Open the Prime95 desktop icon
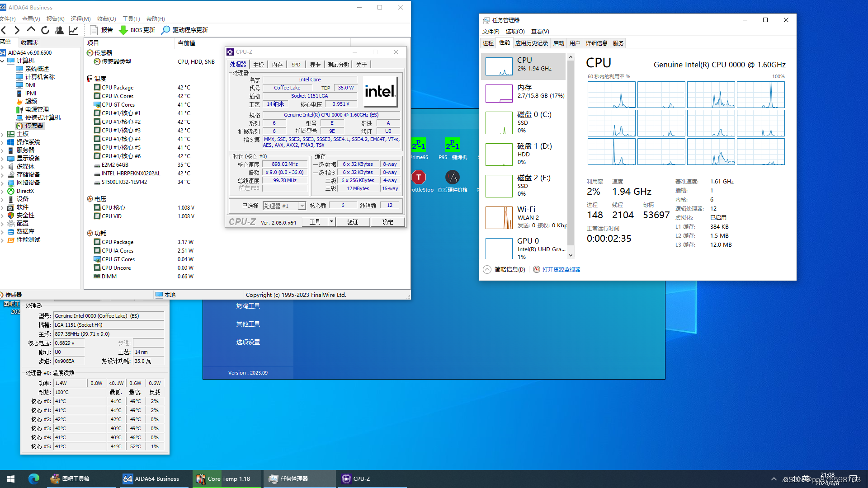Screen dimensions: 868x488 419,149
